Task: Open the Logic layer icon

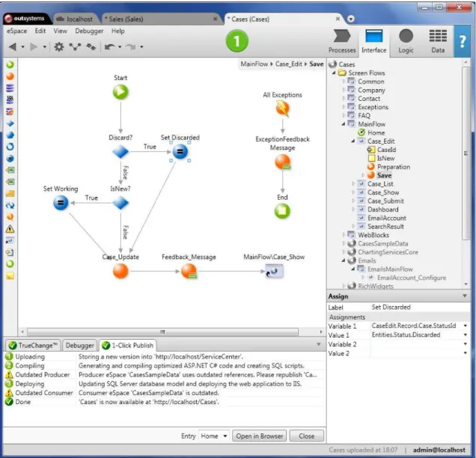Action: pyautogui.click(x=406, y=41)
